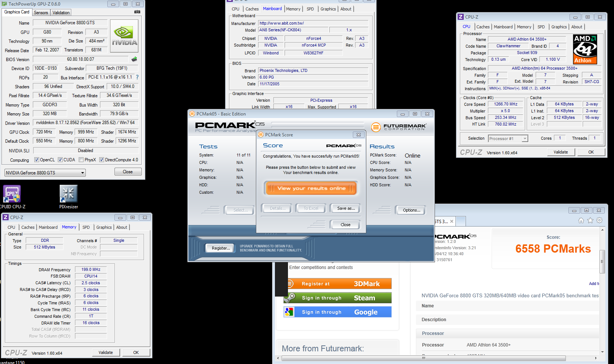Click the Options... button in PCMark05
This screenshot has width=614, height=364.
tap(411, 210)
